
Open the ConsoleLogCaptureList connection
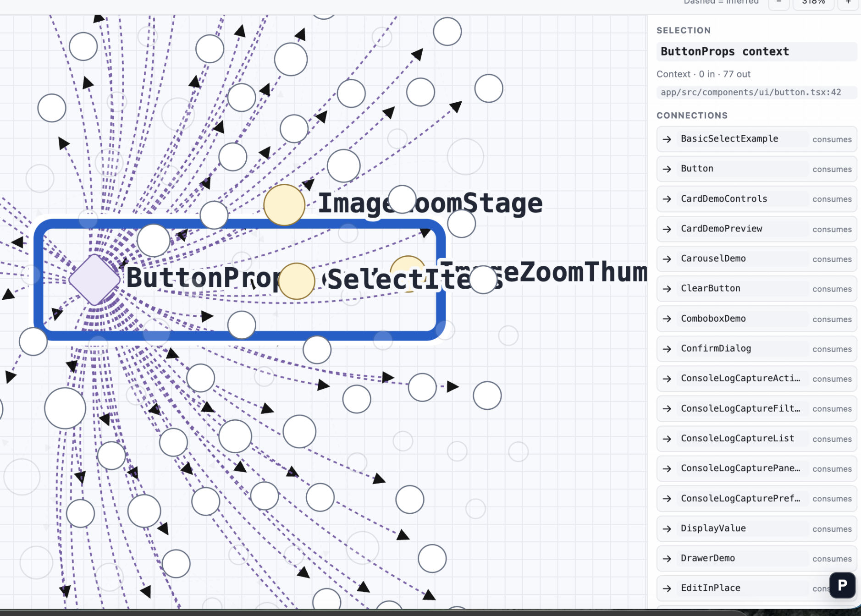(756, 439)
